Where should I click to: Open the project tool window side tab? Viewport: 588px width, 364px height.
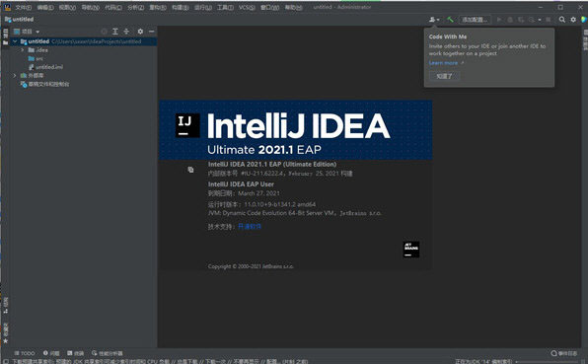point(5,36)
